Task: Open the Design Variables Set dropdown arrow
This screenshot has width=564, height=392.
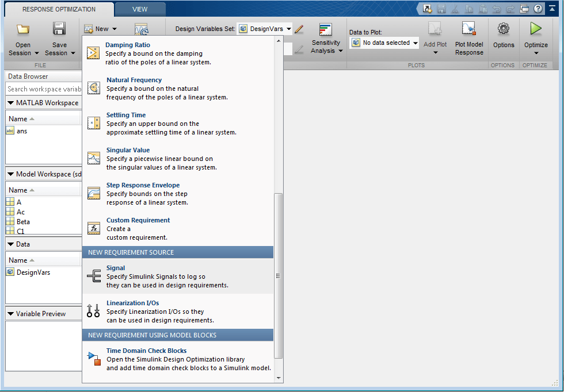Action: click(x=288, y=29)
